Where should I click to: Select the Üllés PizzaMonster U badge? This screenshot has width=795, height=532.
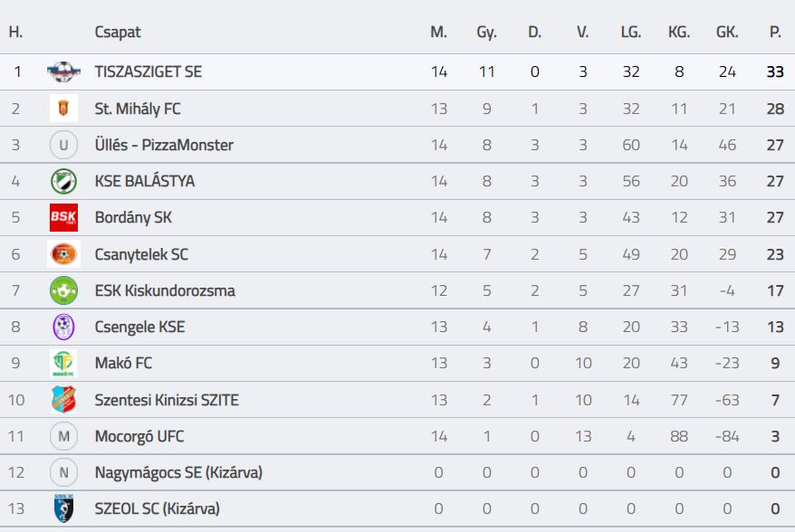pyautogui.click(x=63, y=145)
